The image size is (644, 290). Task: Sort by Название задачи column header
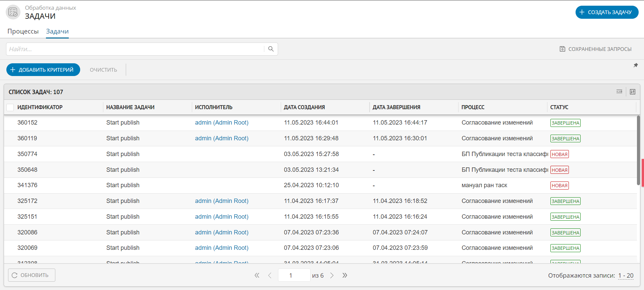click(130, 107)
